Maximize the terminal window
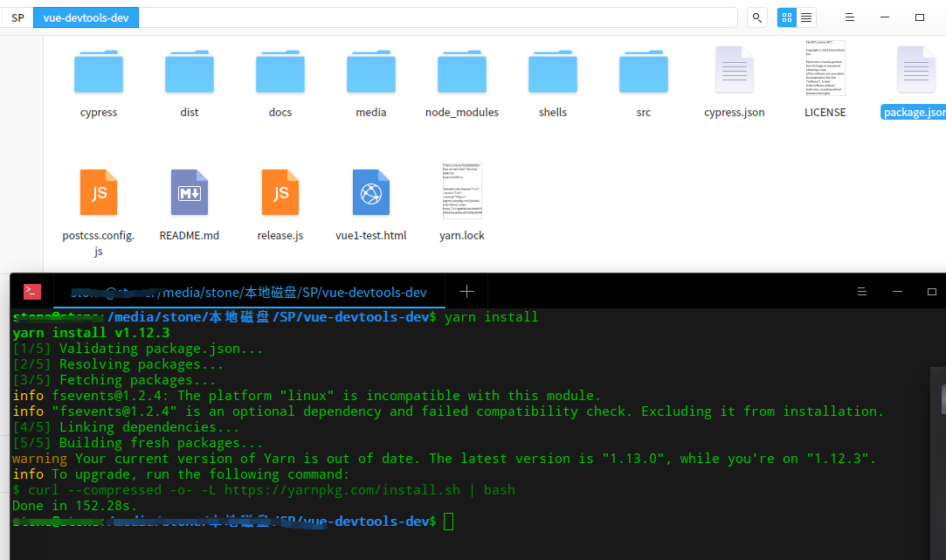This screenshot has width=946, height=560. point(931,292)
